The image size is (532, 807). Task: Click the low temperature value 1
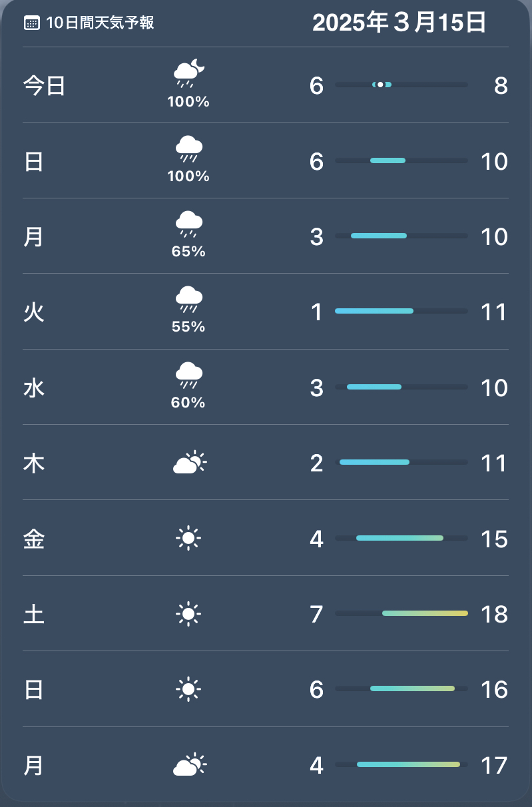[x=317, y=312]
